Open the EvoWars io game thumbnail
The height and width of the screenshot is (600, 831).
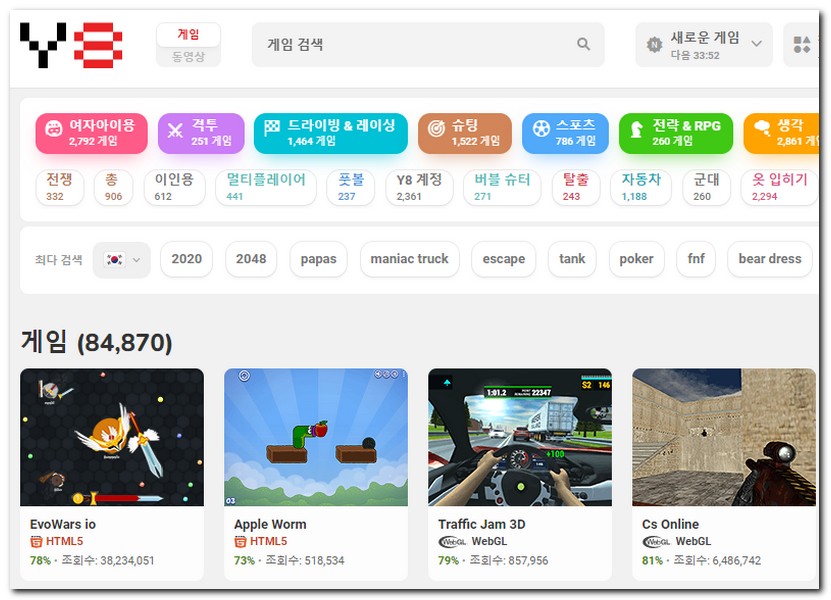112,437
